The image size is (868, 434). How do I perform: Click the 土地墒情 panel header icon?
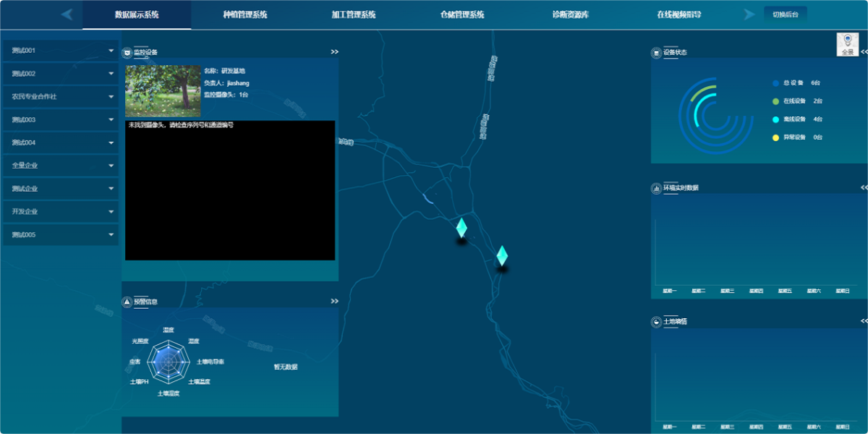tap(656, 321)
